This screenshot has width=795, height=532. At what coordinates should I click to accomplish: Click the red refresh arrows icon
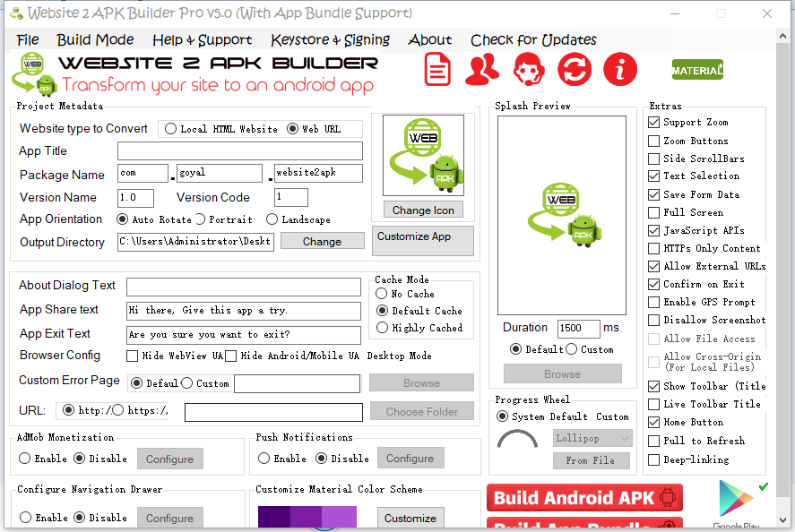(575, 70)
